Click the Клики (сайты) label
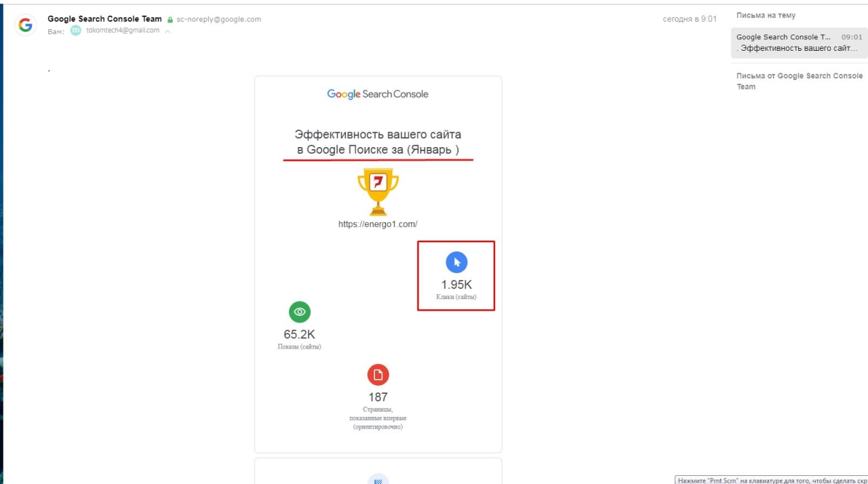 456,297
